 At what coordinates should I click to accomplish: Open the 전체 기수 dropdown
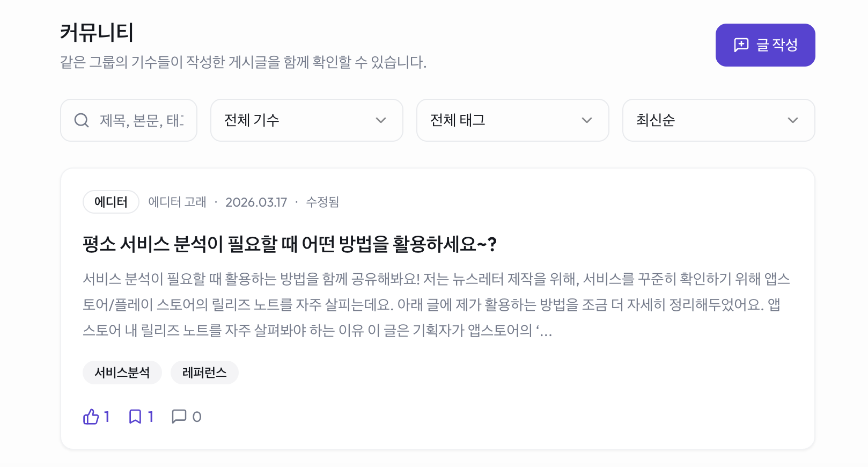coord(306,120)
